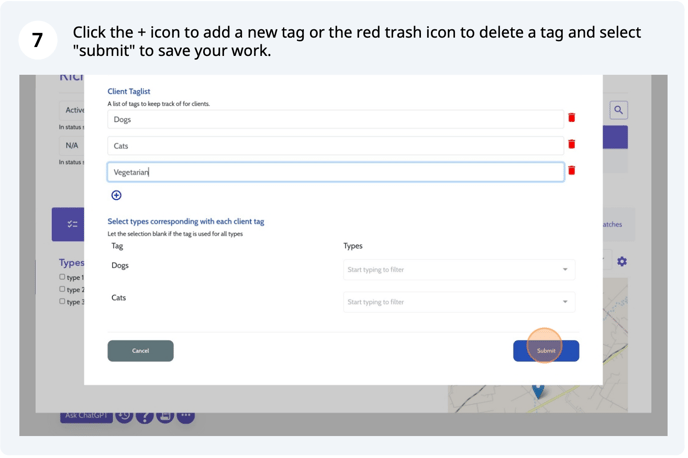
Task: Delete the Cats tag with trash icon
Action: pos(571,144)
